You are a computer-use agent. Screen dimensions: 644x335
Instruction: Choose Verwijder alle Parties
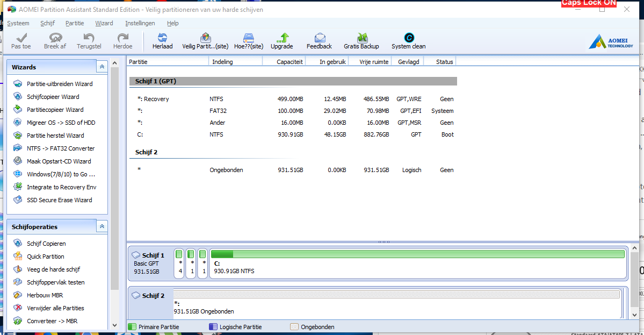pyautogui.click(x=55, y=308)
